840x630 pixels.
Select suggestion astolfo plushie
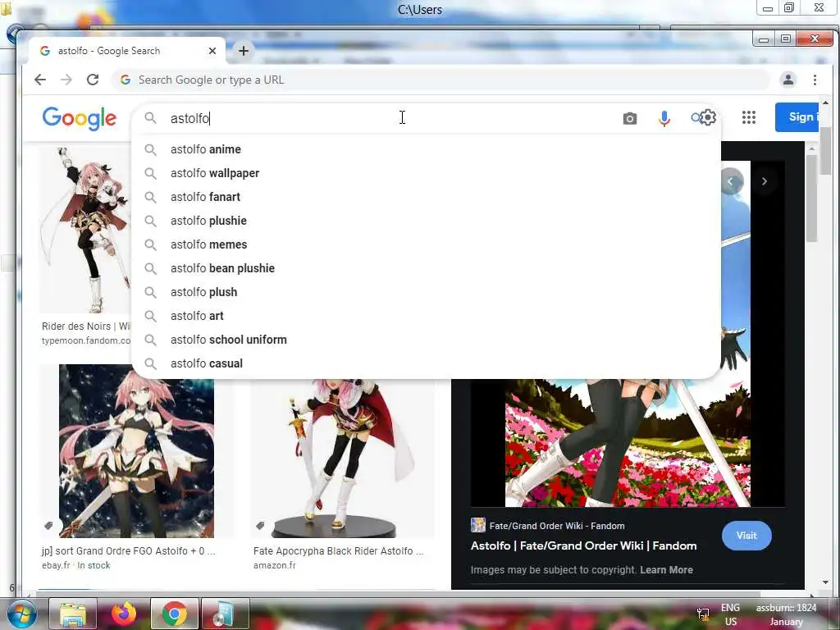426,221
